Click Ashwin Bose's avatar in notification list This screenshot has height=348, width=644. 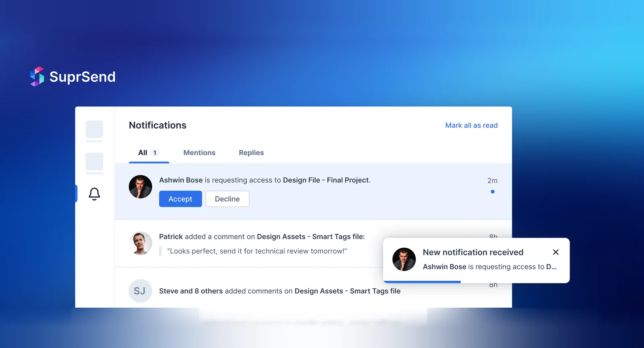click(x=140, y=187)
